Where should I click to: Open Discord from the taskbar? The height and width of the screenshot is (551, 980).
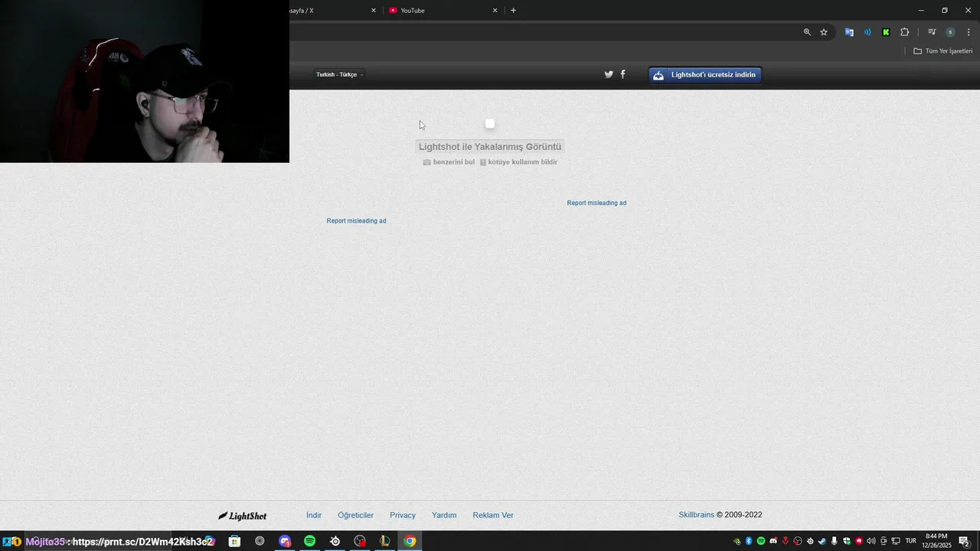click(285, 541)
